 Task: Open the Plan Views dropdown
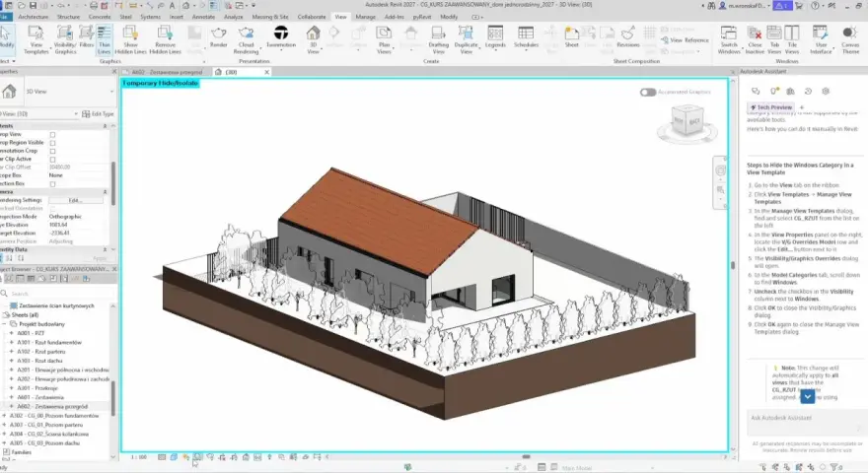pyautogui.click(x=384, y=39)
